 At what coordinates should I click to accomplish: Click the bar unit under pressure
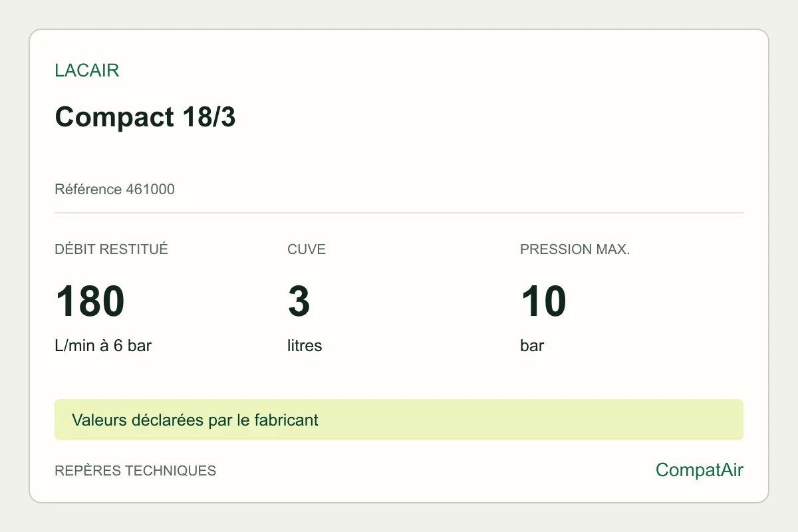pos(532,346)
